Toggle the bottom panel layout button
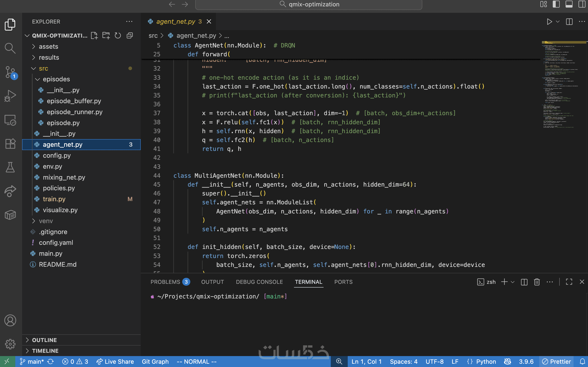588x367 pixels. point(569,4)
